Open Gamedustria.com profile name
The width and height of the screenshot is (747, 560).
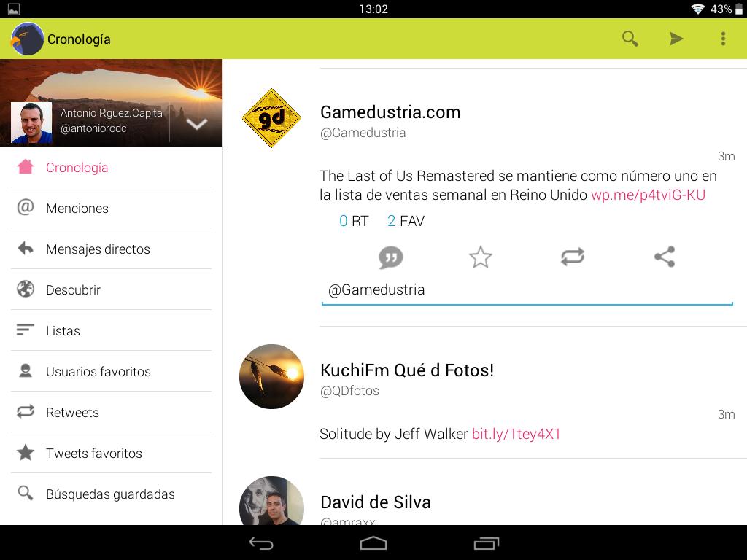(390, 112)
